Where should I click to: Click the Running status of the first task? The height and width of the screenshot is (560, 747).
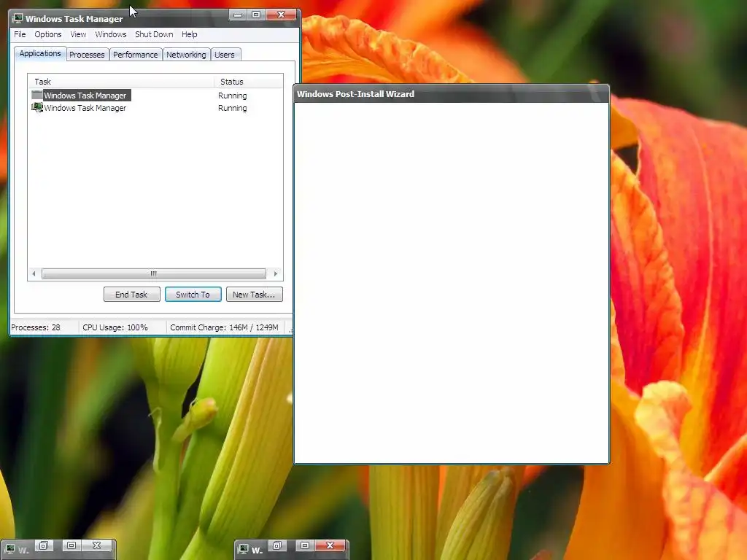click(x=233, y=96)
